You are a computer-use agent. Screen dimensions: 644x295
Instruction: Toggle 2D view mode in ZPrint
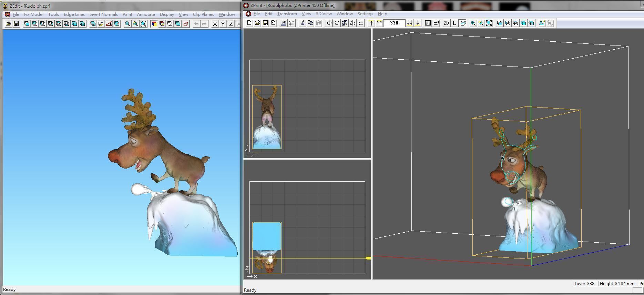click(447, 23)
